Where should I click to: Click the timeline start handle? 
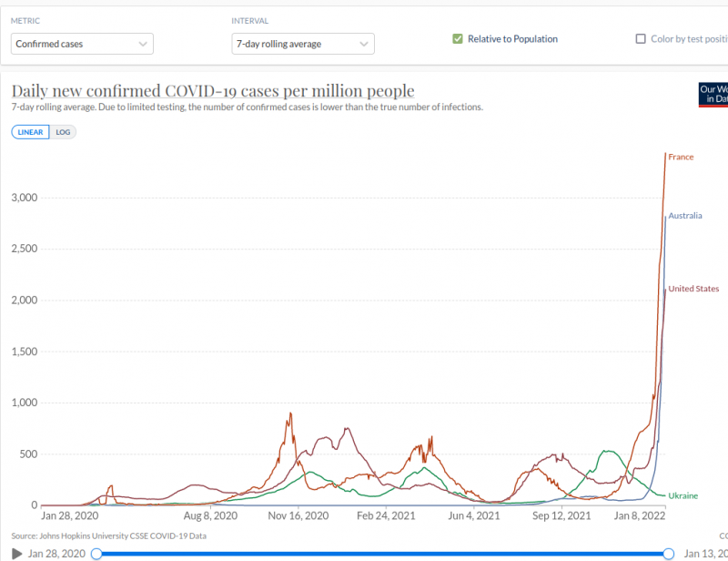tap(96, 554)
